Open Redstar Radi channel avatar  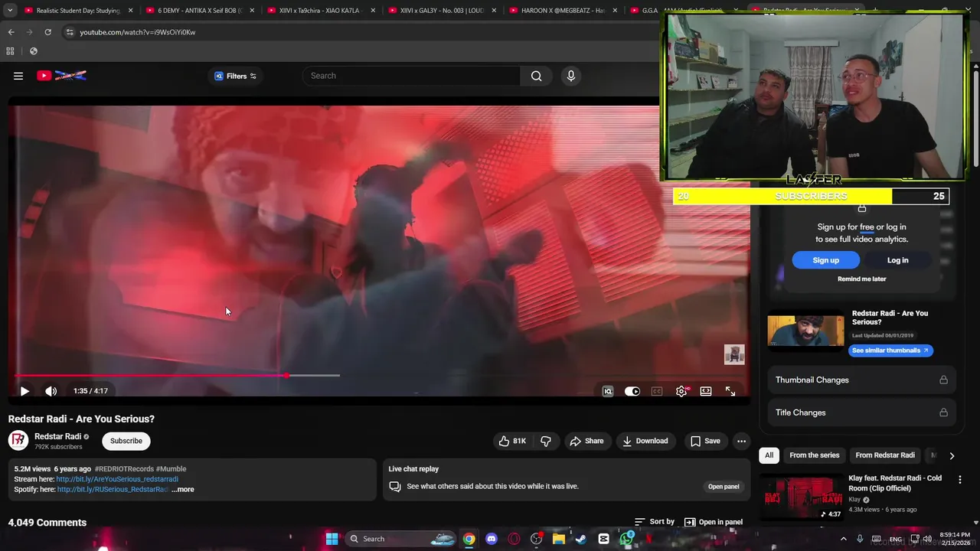18,440
